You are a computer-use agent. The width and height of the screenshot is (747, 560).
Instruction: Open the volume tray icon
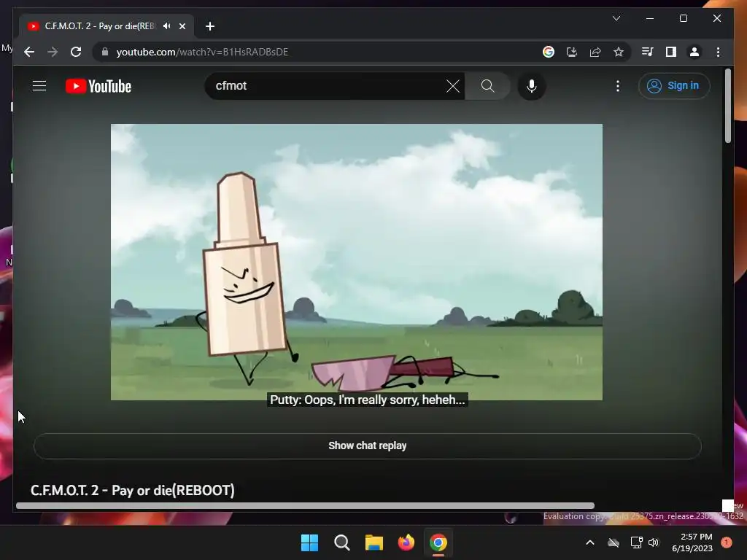coord(654,542)
